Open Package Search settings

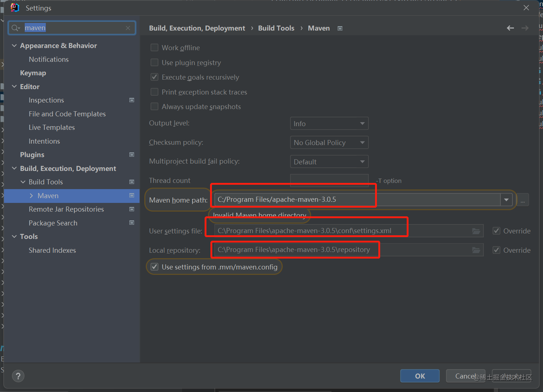click(53, 223)
